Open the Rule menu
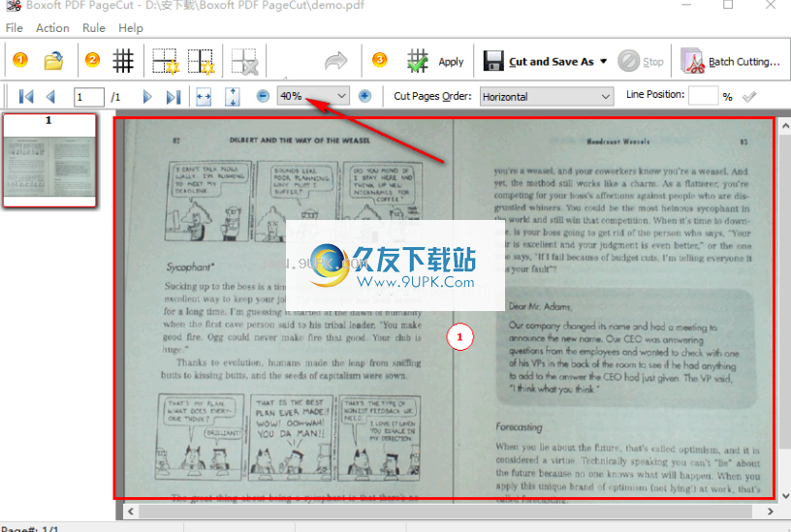The image size is (791, 532). tap(94, 28)
